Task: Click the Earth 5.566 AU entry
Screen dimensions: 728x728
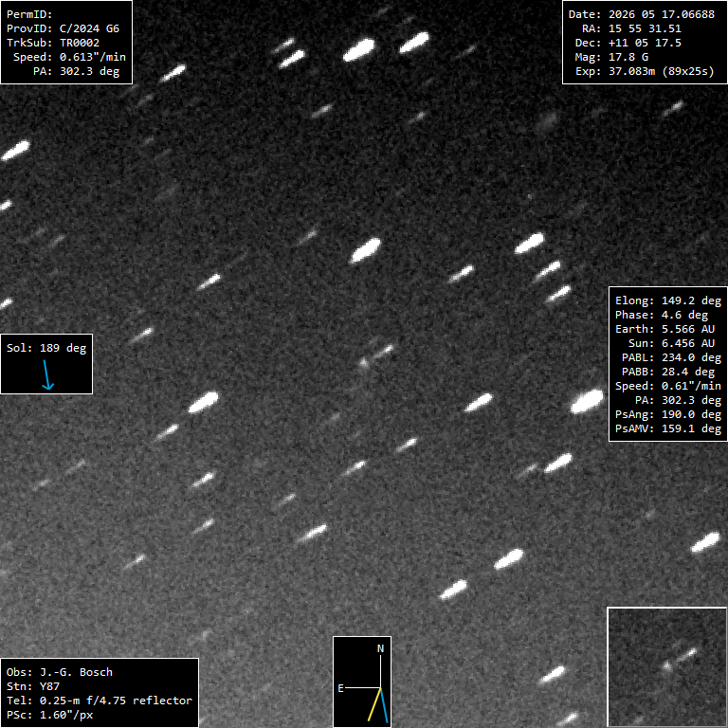Action: tap(664, 329)
